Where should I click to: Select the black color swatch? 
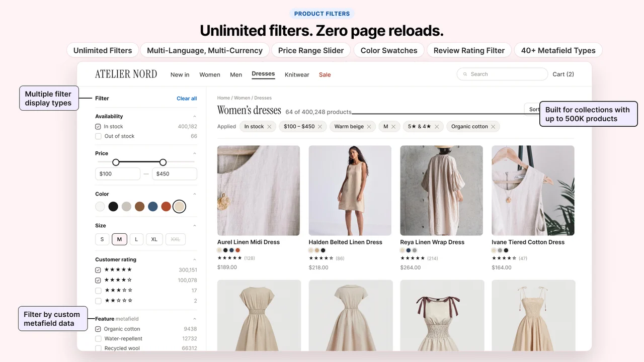click(x=113, y=207)
